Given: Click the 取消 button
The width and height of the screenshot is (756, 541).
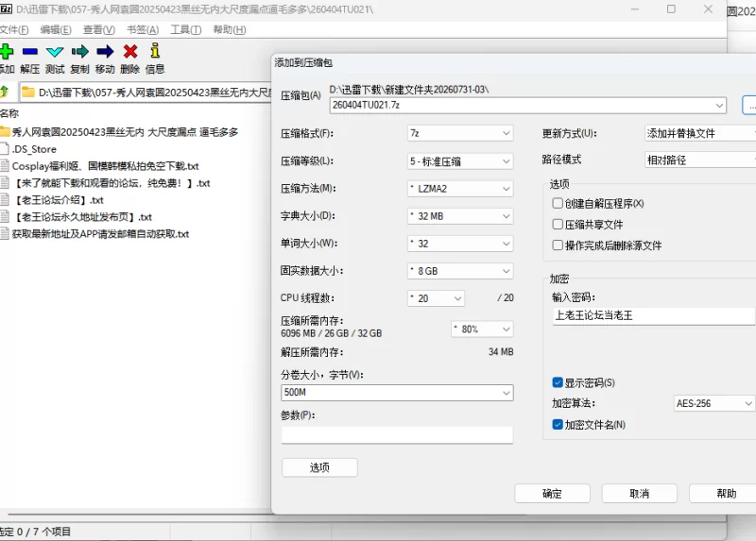Looking at the screenshot, I should (x=640, y=493).
